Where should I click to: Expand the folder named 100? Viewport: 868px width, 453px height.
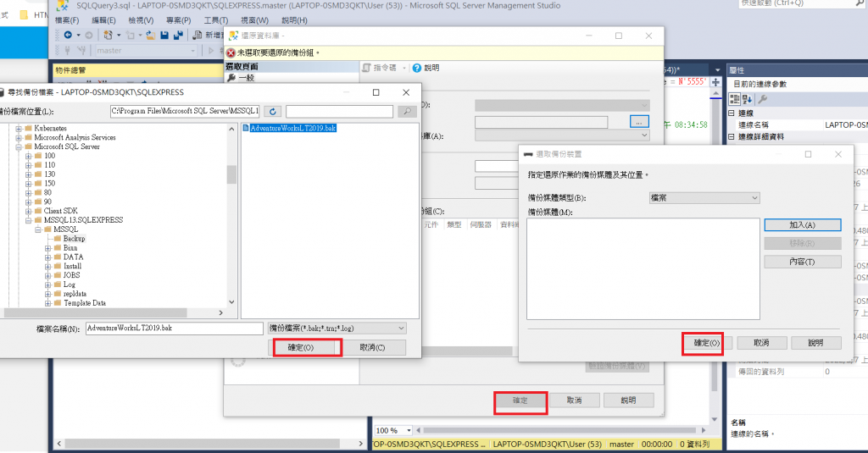(x=28, y=156)
